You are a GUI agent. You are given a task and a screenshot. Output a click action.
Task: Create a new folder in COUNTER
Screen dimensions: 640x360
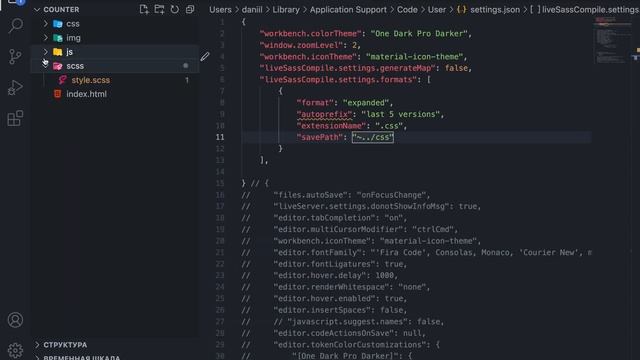pyautogui.click(x=159, y=9)
